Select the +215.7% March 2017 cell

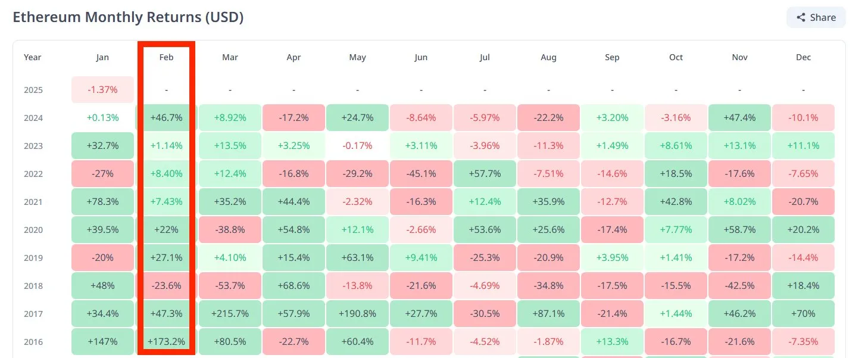click(230, 313)
